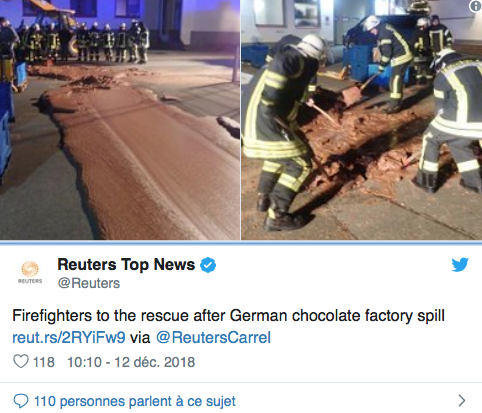482x413 pixels.
Task: Follow the reut.rs/2RYiFw9 link
Action: point(69,337)
